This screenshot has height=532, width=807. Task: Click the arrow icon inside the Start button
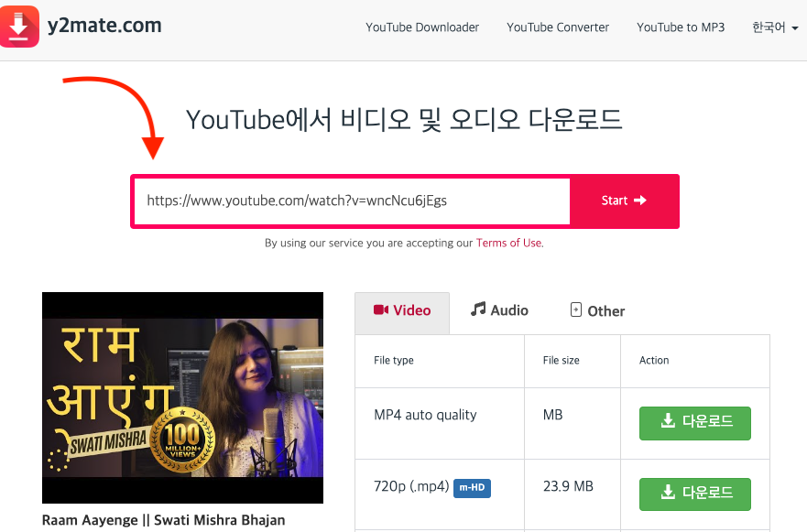(x=639, y=201)
